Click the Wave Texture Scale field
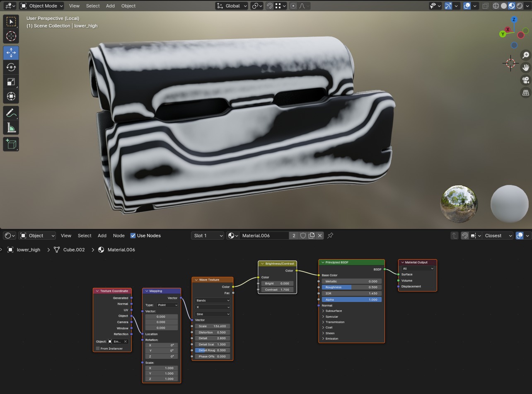Viewport: 532px width, 394px height. [x=212, y=326]
